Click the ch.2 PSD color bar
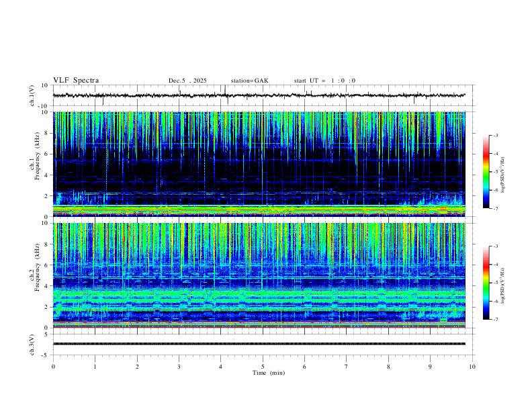Screen dimensions: 532x411 (x=486, y=283)
